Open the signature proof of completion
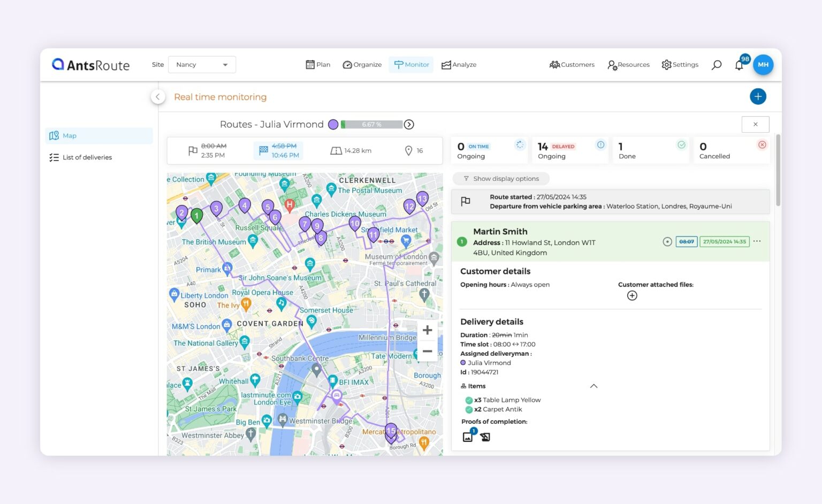Image resolution: width=822 pixels, height=504 pixels. tap(484, 437)
